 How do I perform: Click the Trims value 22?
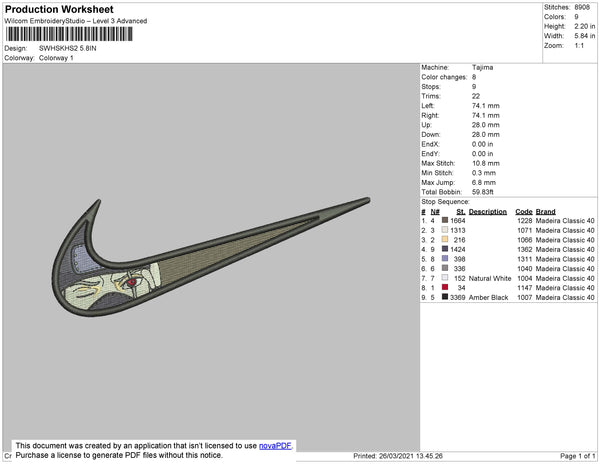476,96
